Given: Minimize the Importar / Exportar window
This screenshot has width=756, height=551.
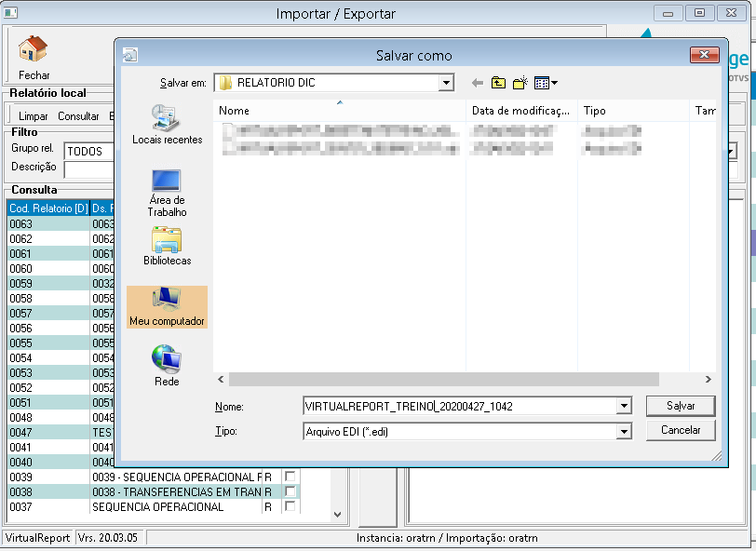Looking at the screenshot, I should coord(668,13).
